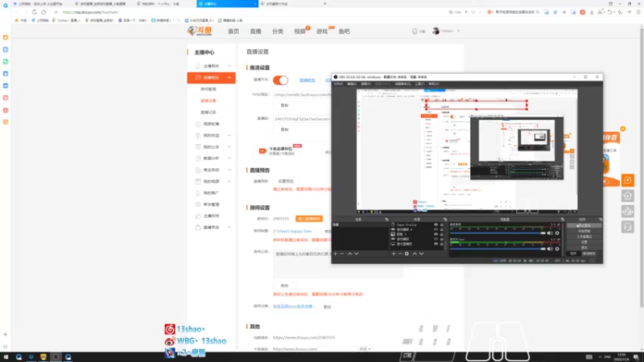This screenshot has height=362, width=644.
Task: Expand the 我的公会 sidebar section
Action: (x=229, y=147)
